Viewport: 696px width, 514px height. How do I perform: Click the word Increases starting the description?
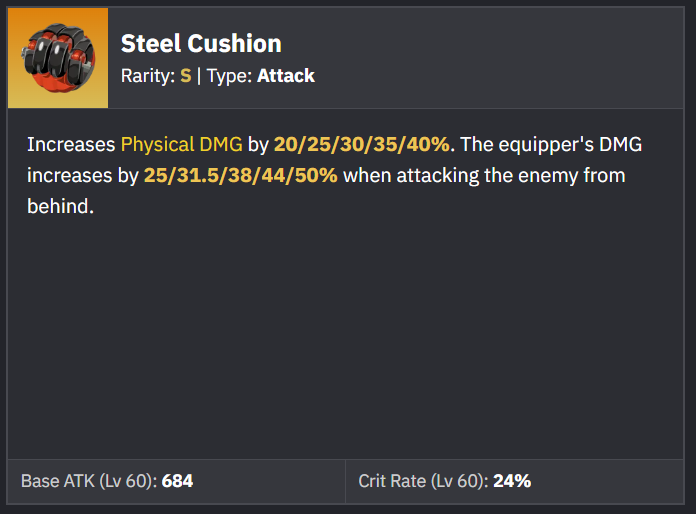point(71,145)
